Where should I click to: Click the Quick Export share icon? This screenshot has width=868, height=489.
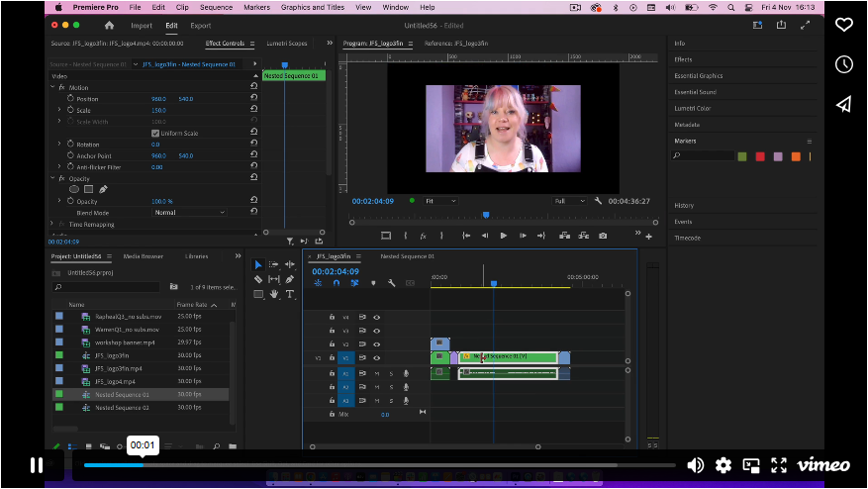[781, 25]
